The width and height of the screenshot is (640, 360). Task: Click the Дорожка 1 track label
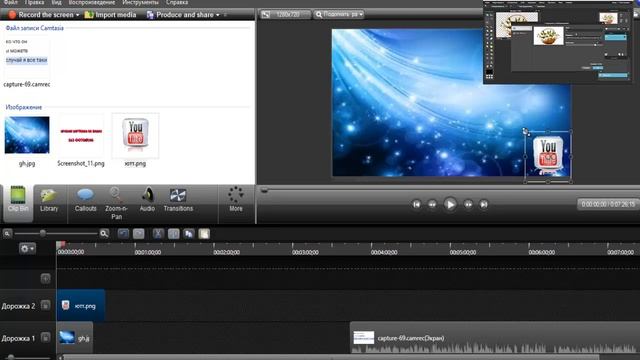tap(18, 338)
